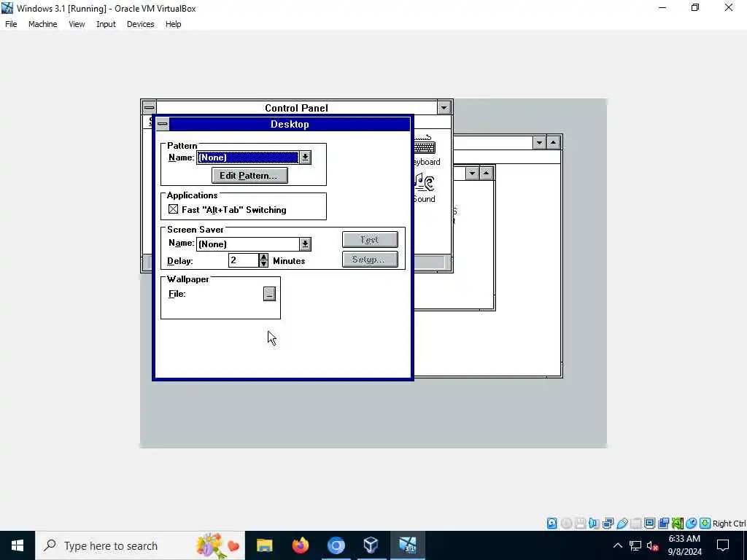Click VirtualBox optical drive status icon

coord(566,524)
